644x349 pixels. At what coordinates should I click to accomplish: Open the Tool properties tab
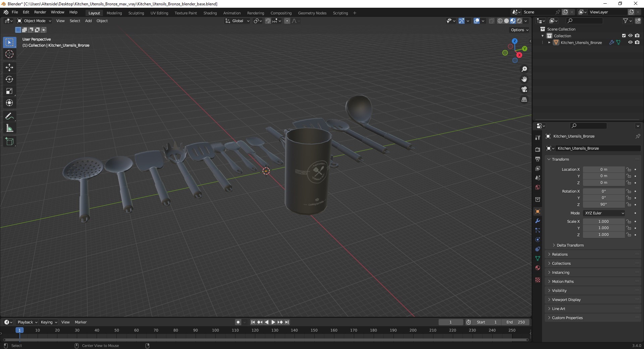tap(538, 137)
